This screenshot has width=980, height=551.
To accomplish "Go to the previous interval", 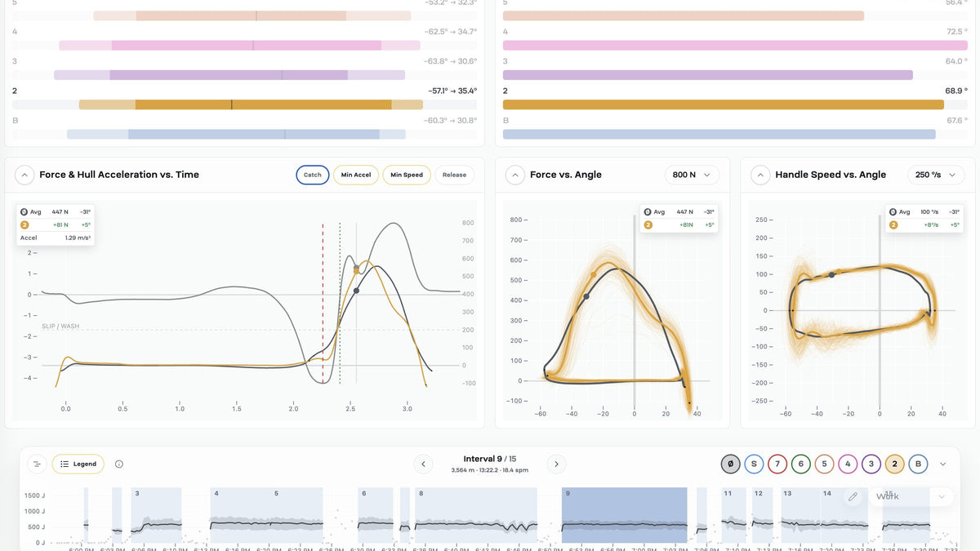I will pyautogui.click(x=423, y=464).
